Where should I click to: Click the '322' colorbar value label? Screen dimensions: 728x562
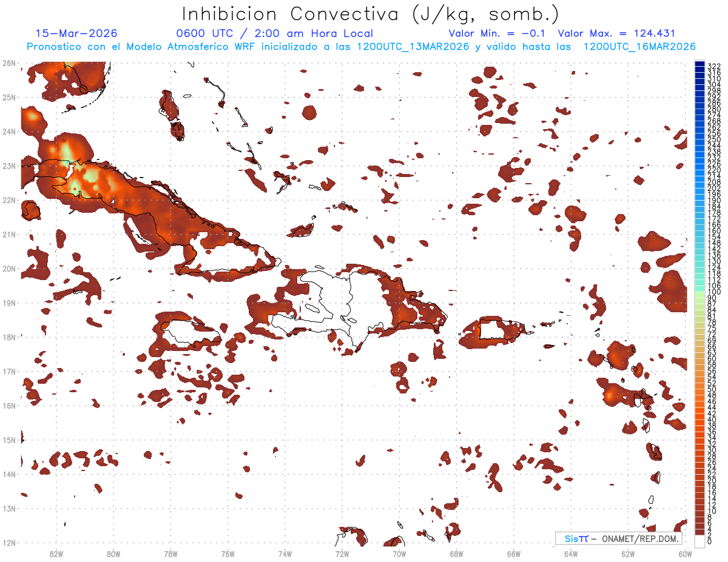[x=713, y=66]
